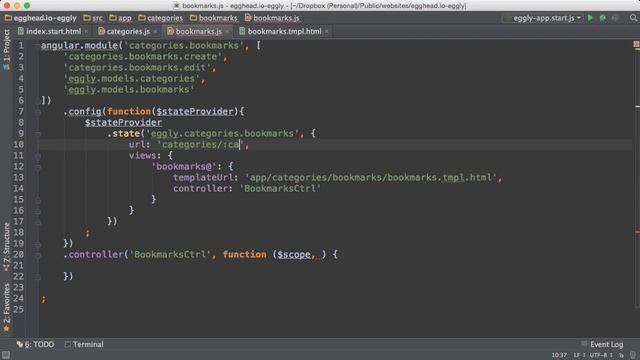
Task: Click $scope parameter on line 20
Action: (x=294, y=255)
